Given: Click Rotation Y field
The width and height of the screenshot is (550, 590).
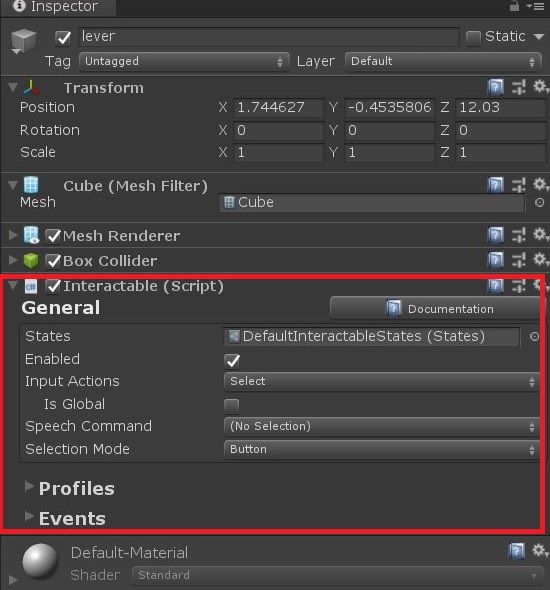Looking at the screenshot, I should pos(390,131).
